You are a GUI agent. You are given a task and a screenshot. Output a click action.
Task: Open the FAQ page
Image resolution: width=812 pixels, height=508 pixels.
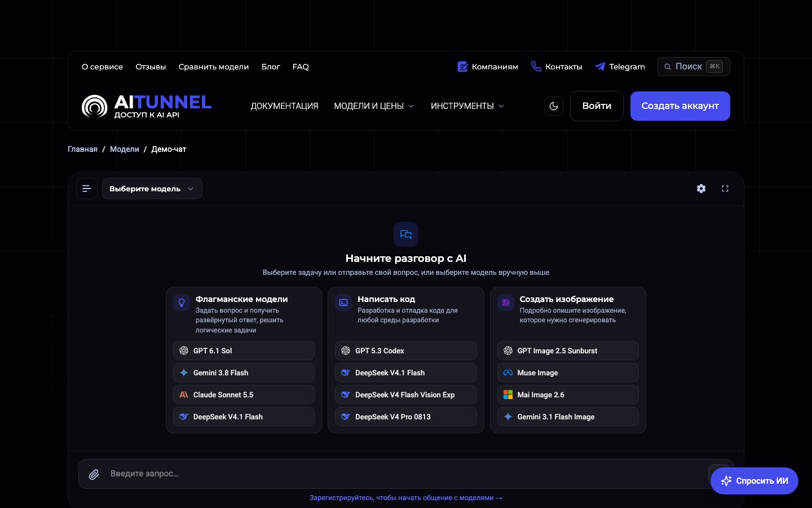pos(301,67)
